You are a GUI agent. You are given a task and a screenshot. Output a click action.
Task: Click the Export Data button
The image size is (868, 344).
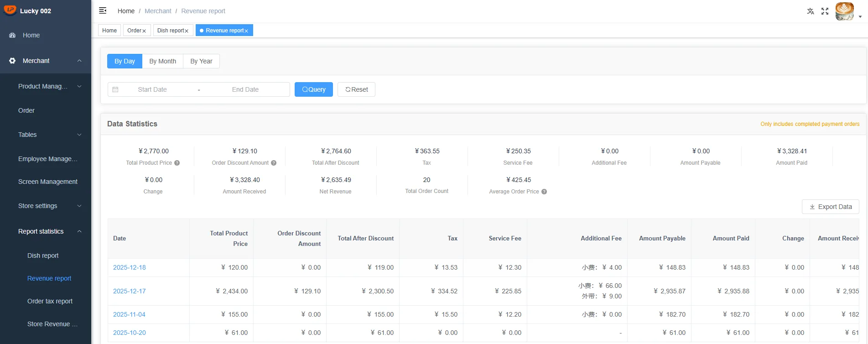click(830, 207)
